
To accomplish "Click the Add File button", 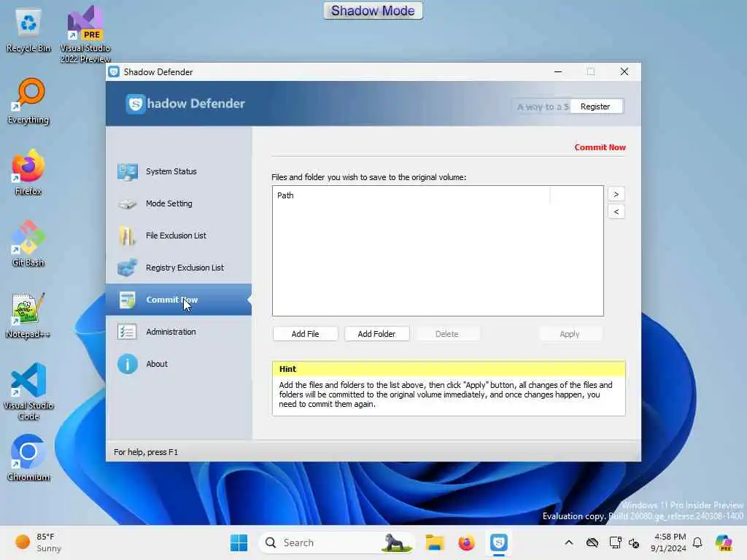I will pos(306,334).
